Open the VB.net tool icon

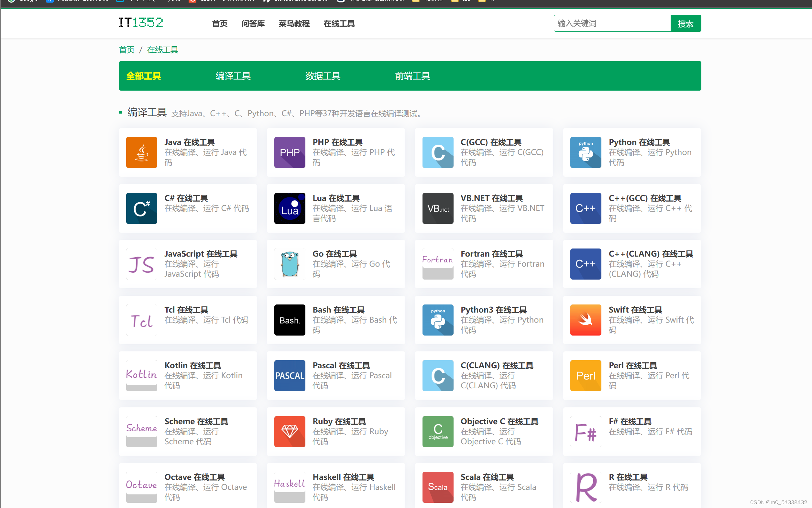click(438, 208)
